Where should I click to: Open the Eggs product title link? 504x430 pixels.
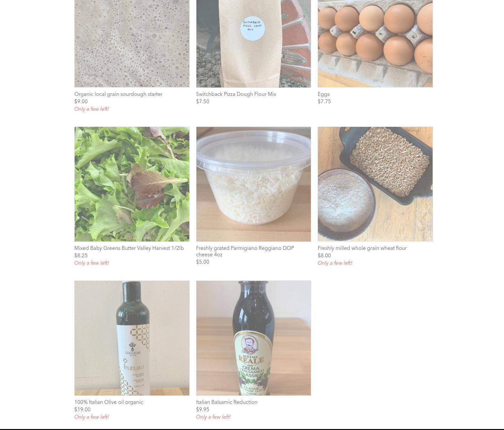tap(323, 94)
